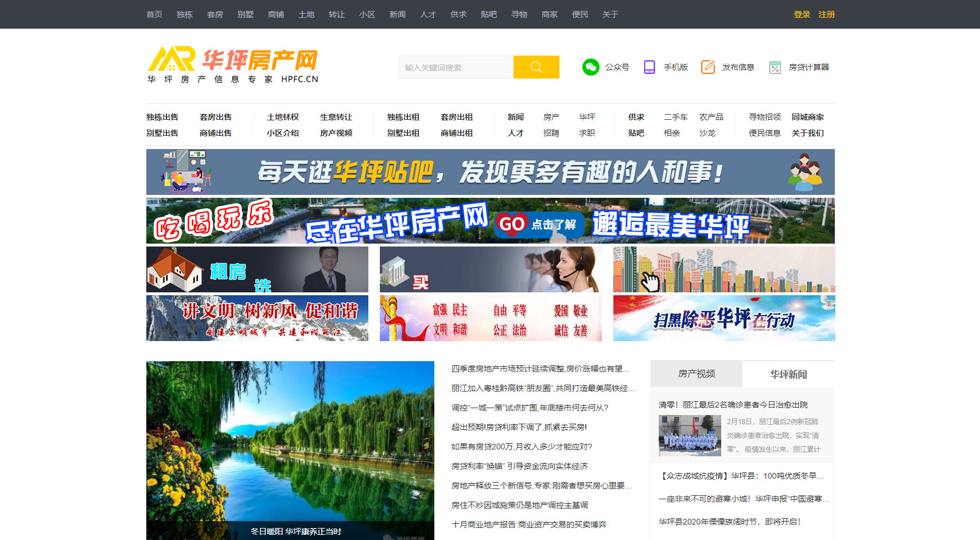Click the medical staff group photo thumbnail
This screenshot has width=980, height=540.
pos(690,436)
